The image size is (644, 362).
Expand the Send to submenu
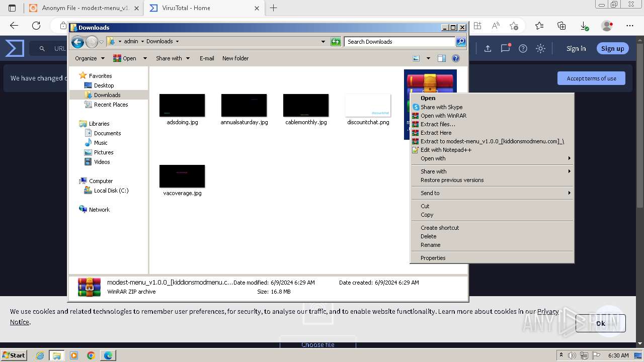492,193
